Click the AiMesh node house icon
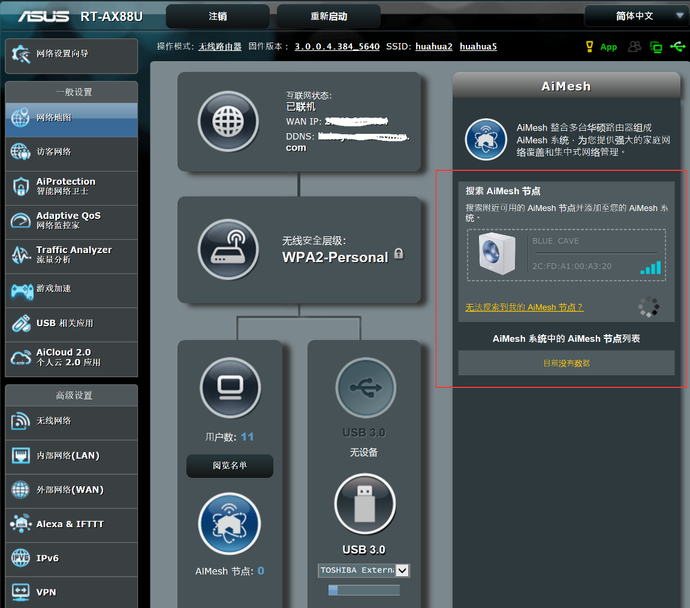 (x=229, y=524)
